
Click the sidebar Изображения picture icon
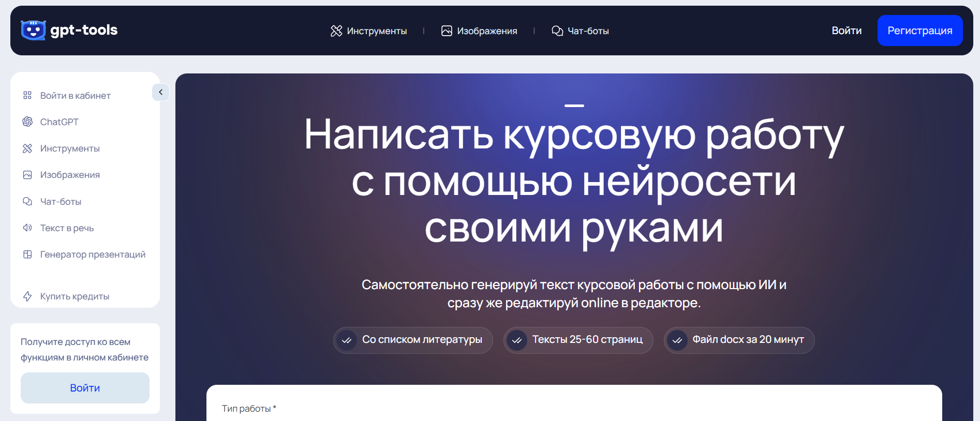pyautogui.click(x=27, y=175)
